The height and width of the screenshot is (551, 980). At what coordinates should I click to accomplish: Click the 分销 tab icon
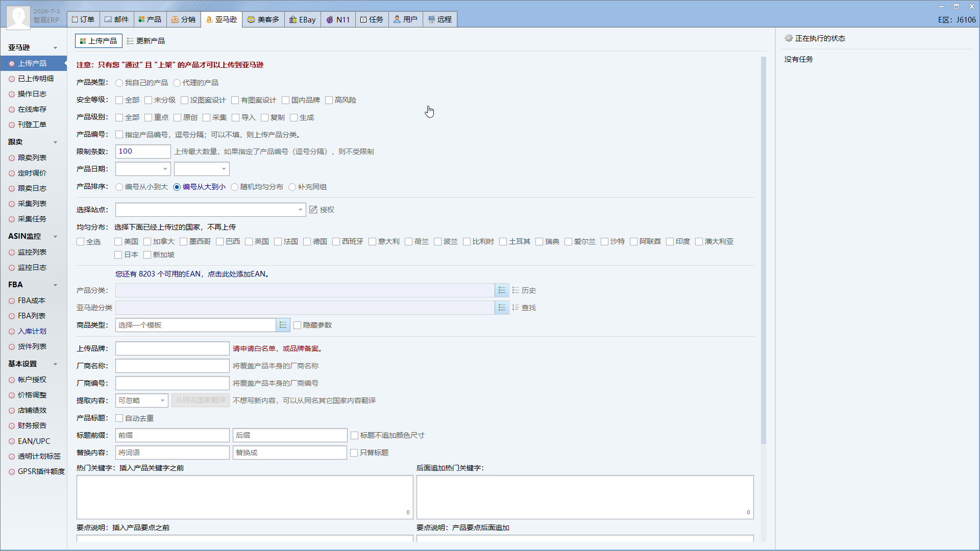175,19
